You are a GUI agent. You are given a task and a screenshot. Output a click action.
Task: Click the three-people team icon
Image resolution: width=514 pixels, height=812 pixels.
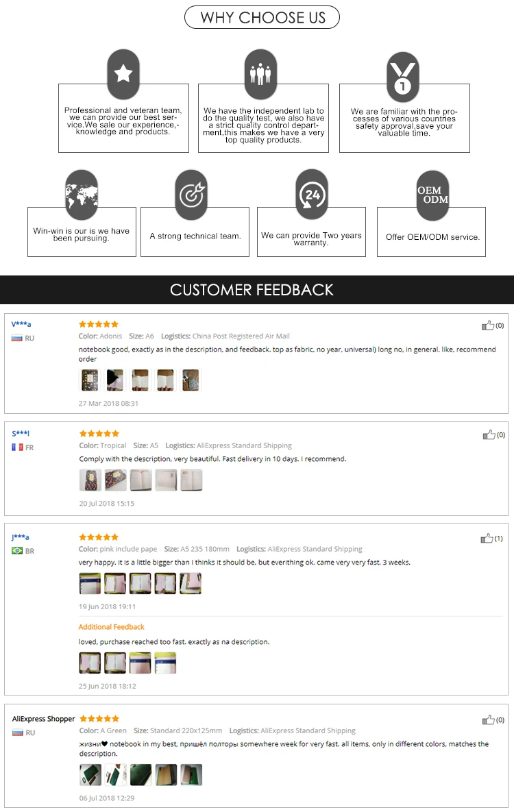(x=260, y=74)
